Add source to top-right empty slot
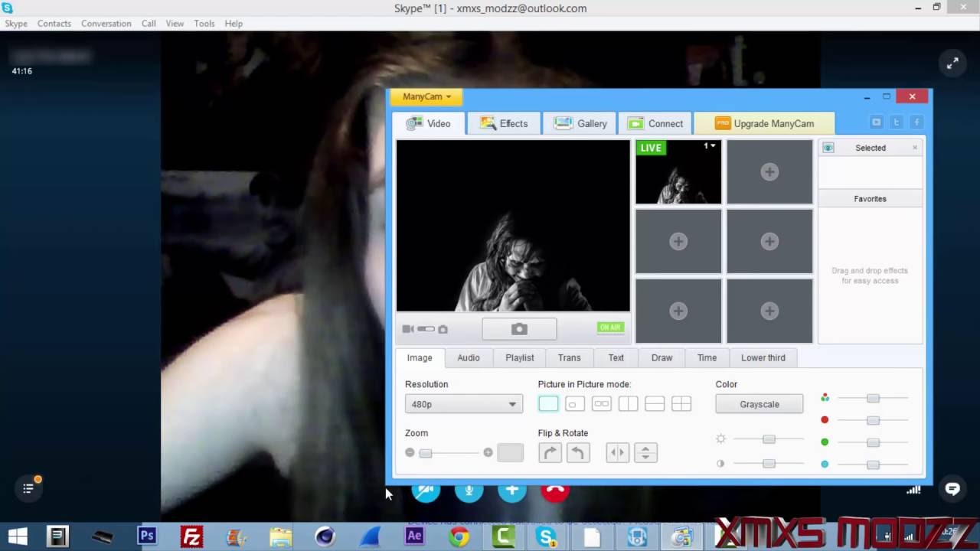The width and height of the screenshot is (980, 551). click(769, 172)
